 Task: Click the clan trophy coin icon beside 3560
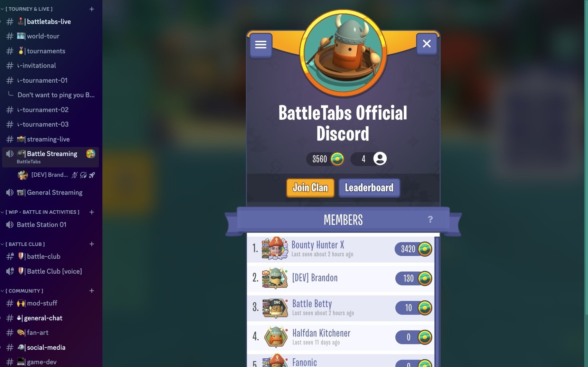point(337,159)
